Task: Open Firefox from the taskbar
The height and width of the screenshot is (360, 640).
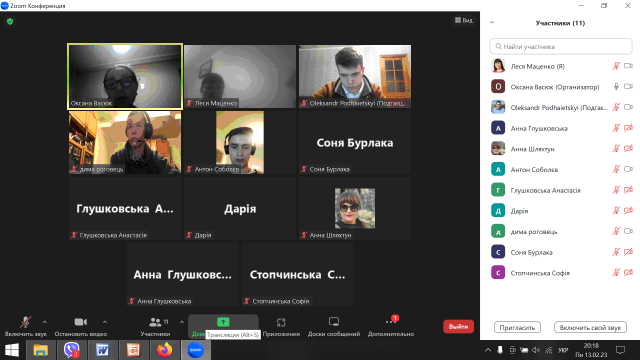Action: coord(164,350)
